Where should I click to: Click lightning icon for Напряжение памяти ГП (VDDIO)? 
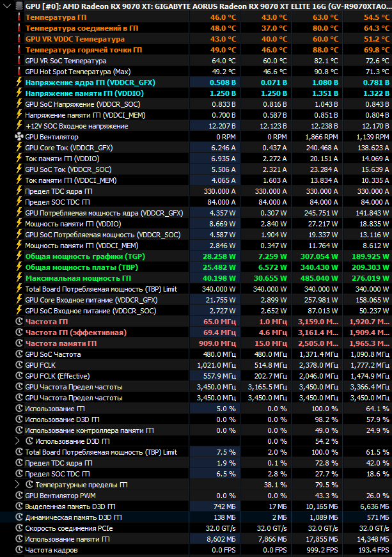pos(19,93)
